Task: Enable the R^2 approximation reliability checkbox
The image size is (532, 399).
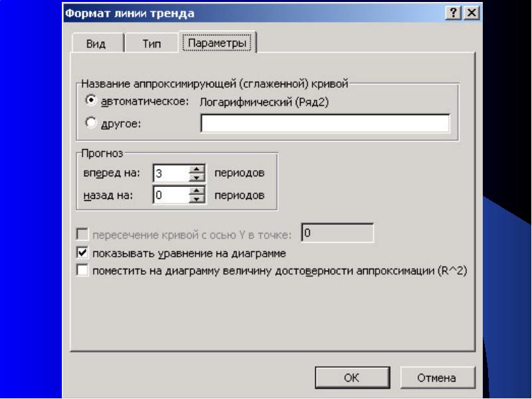Action: click(x=82, y=271)
